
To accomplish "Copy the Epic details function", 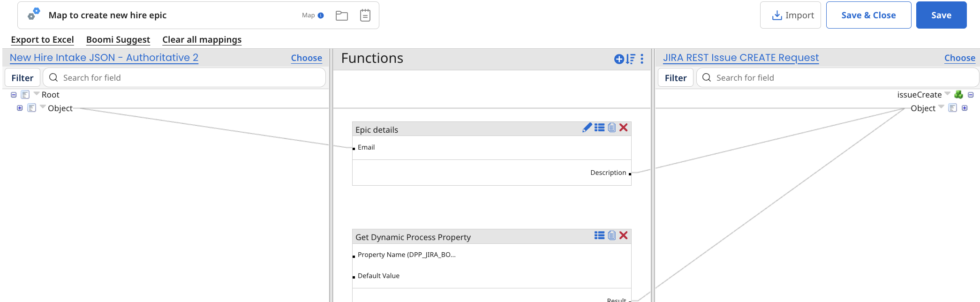I will coord(611,128).
